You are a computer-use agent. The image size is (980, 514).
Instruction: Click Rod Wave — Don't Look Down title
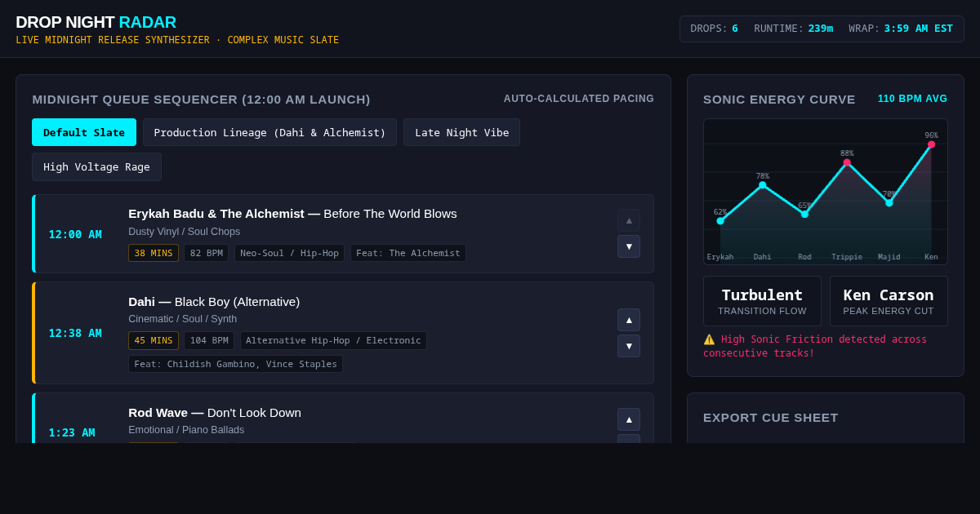(215, 412)
